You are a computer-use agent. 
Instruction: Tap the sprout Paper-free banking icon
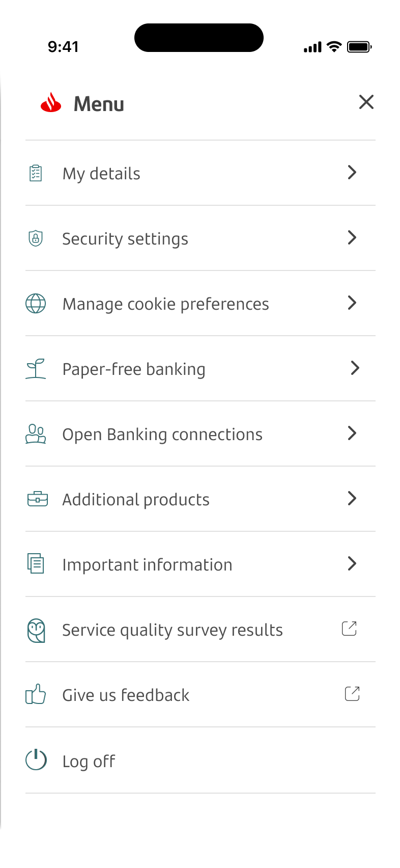tap(36, 369)
